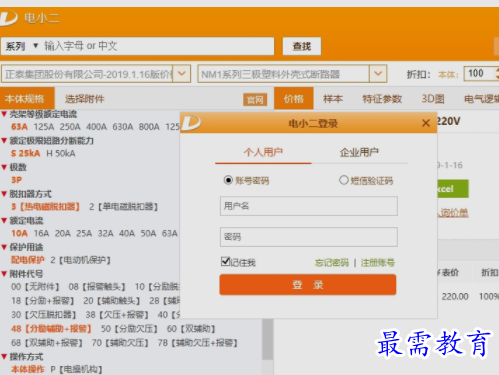Select 08【报警触头】 accessory code
This screenshot has height=375, width=499.
(x=97, y=287)
